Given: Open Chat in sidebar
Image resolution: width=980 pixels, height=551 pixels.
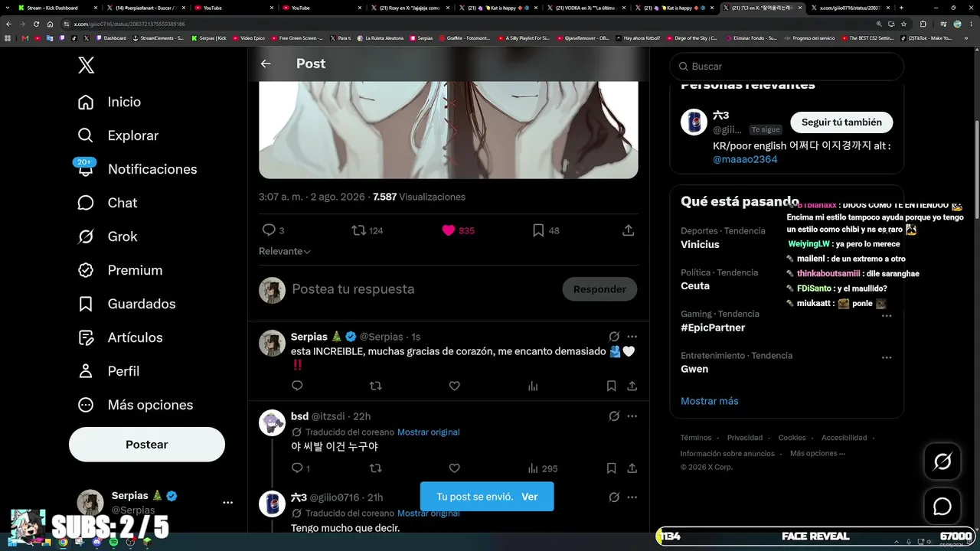Looking at the screenshot, I should pyautogui.click(x=108, y=203).
